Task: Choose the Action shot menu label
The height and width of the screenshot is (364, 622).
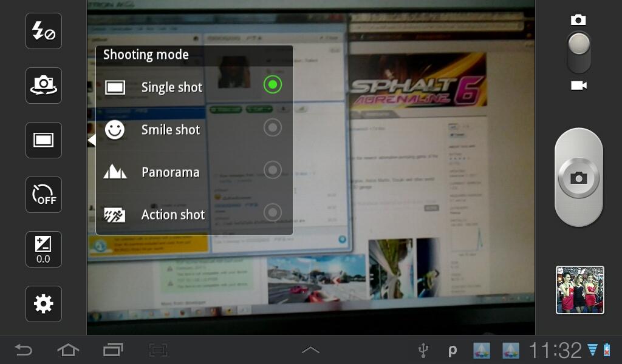Action: coord(173,215)
